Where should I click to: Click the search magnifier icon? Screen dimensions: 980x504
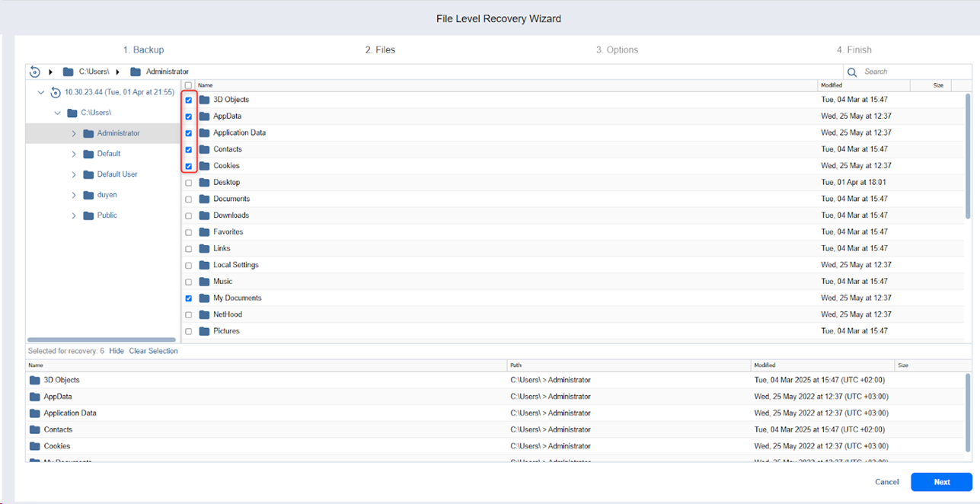click(x=852, y=72)
